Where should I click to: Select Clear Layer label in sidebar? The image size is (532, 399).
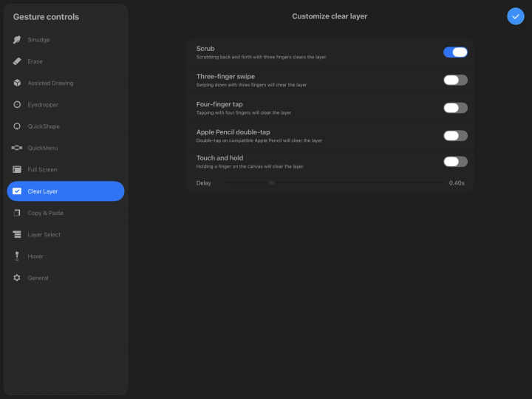coord(42,191)
